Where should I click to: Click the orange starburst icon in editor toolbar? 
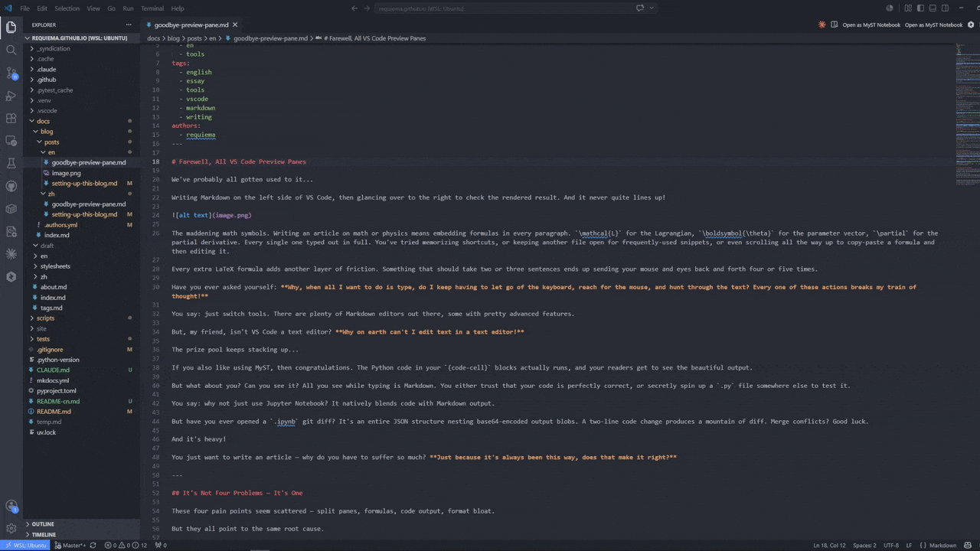point(822,24)
